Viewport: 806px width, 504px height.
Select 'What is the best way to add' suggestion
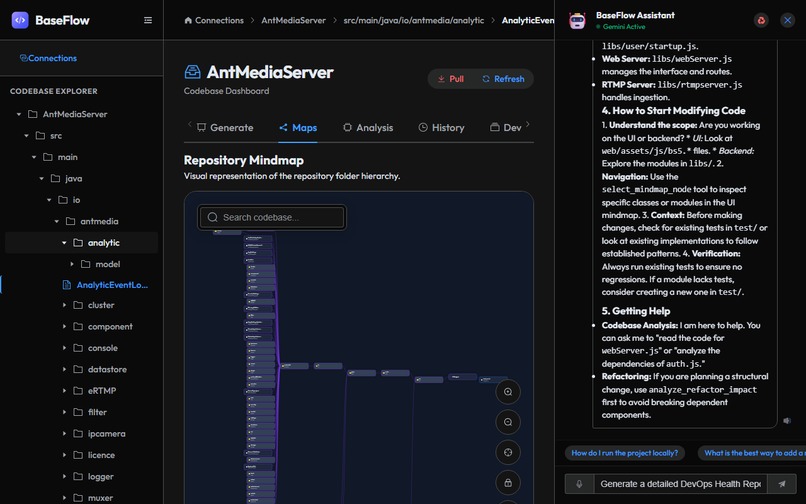(x=752, y=453)
